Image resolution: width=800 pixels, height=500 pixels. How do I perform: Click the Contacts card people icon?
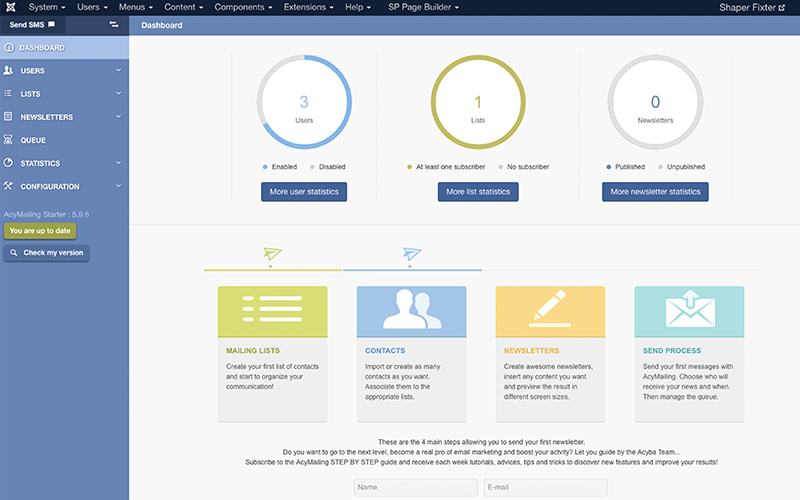click(411, 311)
